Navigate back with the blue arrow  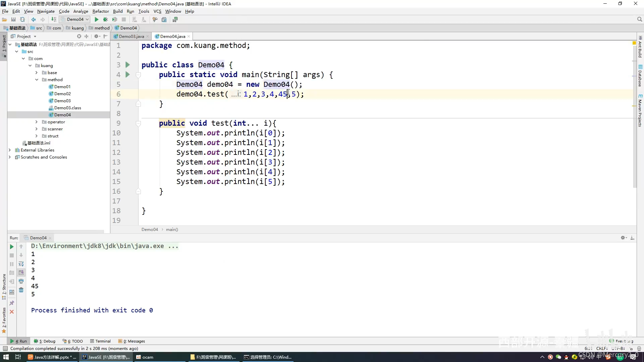(34, 19)
